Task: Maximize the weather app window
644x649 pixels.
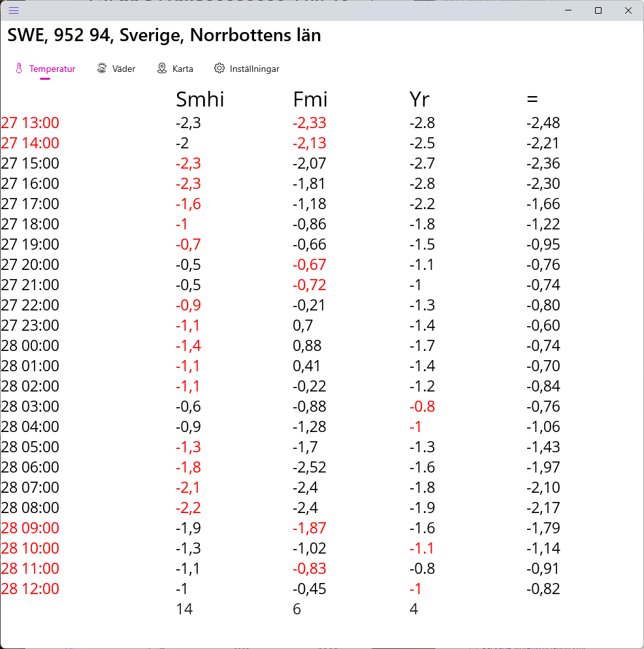Action: tap(598, 10)
